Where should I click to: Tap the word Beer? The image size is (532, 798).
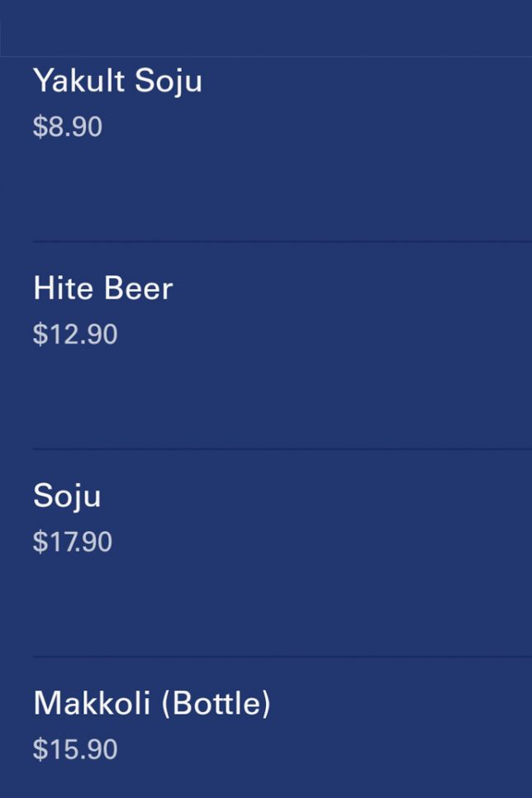[138, 288]
